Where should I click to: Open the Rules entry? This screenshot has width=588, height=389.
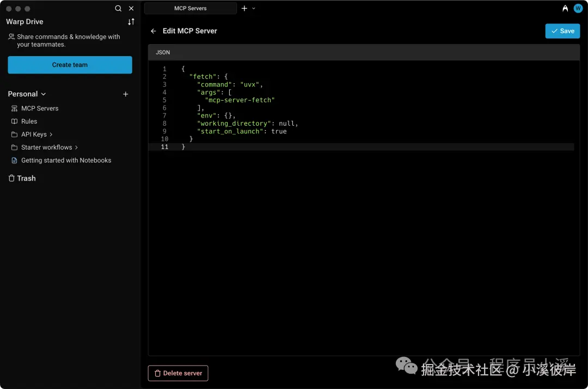coord(29,121)
